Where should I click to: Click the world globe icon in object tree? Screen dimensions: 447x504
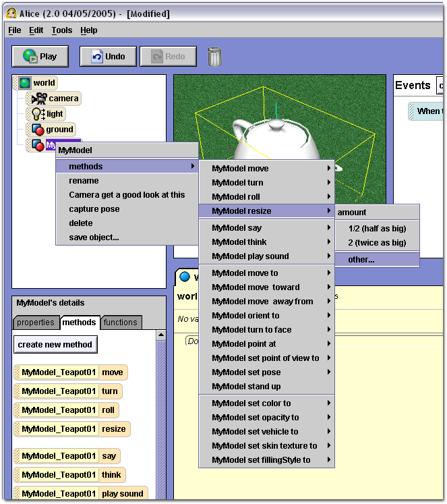click(25, 83)
